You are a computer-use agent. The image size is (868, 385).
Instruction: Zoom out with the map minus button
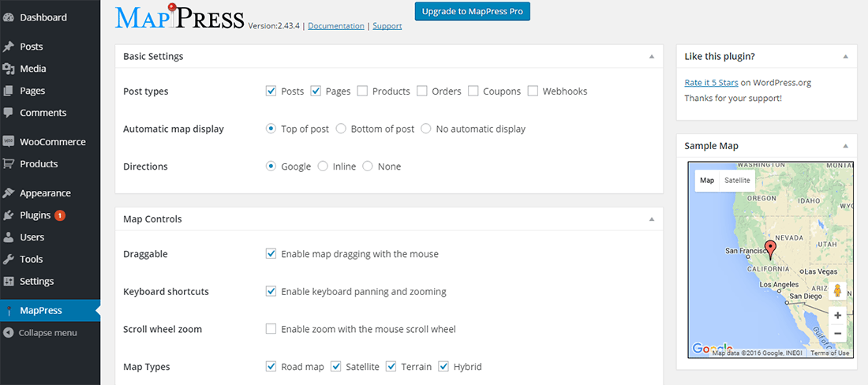837,334
